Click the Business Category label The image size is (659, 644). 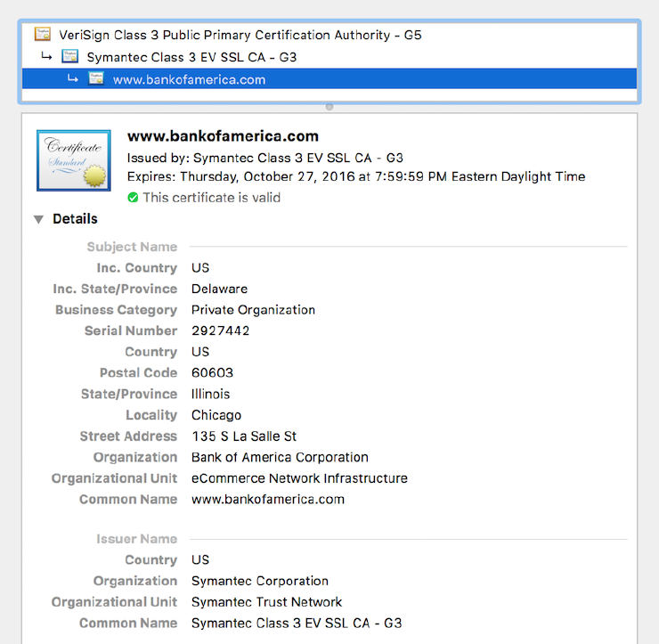(x=116, y=310)
